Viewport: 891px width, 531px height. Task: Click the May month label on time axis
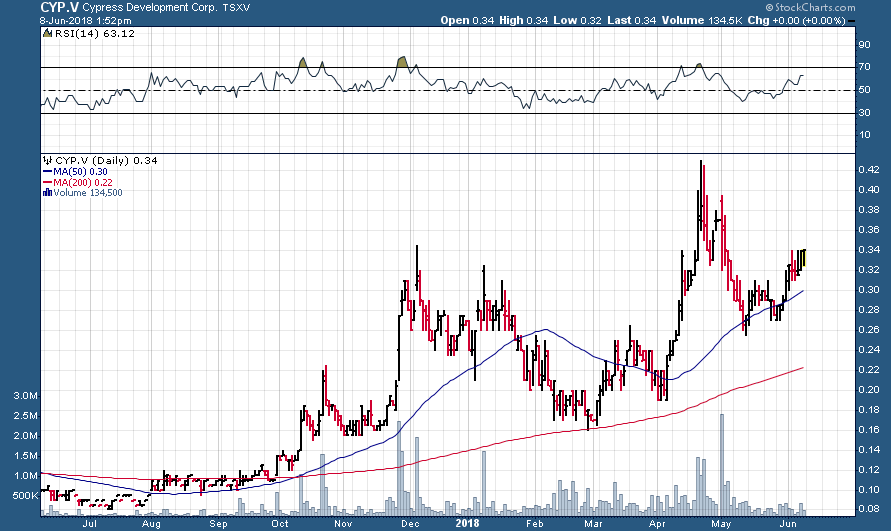(721, 523)
